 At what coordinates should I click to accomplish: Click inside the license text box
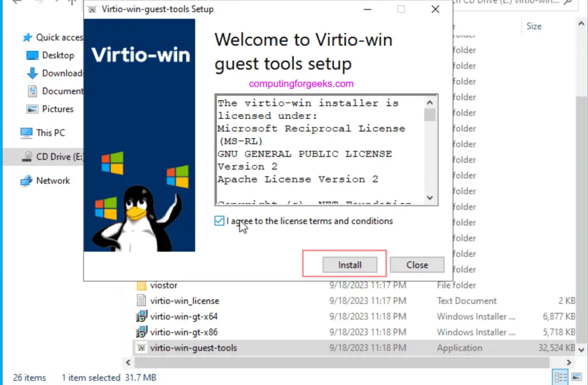(x=321, y=150)
